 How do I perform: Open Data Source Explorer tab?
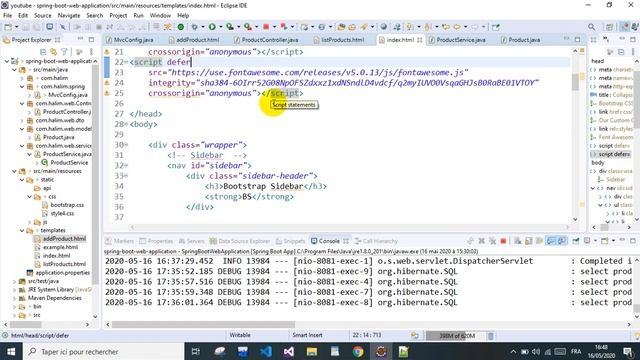(240, 241)
